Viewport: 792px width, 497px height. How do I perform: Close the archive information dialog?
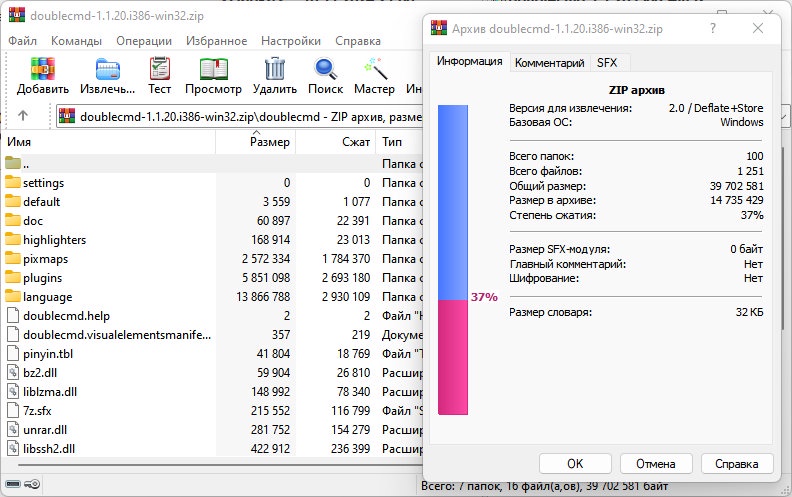(x=758, y=28)
